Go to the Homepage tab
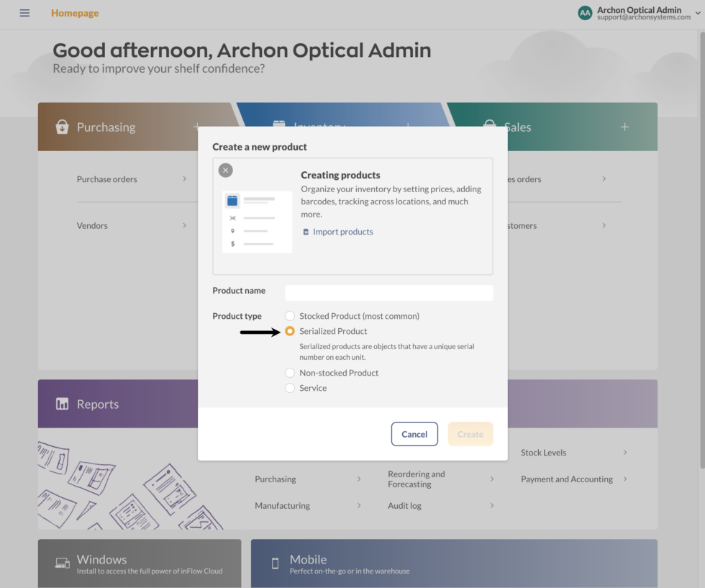The width and height of the screenshot is (705, 588). pyautogui.click(x=75, y=13)
